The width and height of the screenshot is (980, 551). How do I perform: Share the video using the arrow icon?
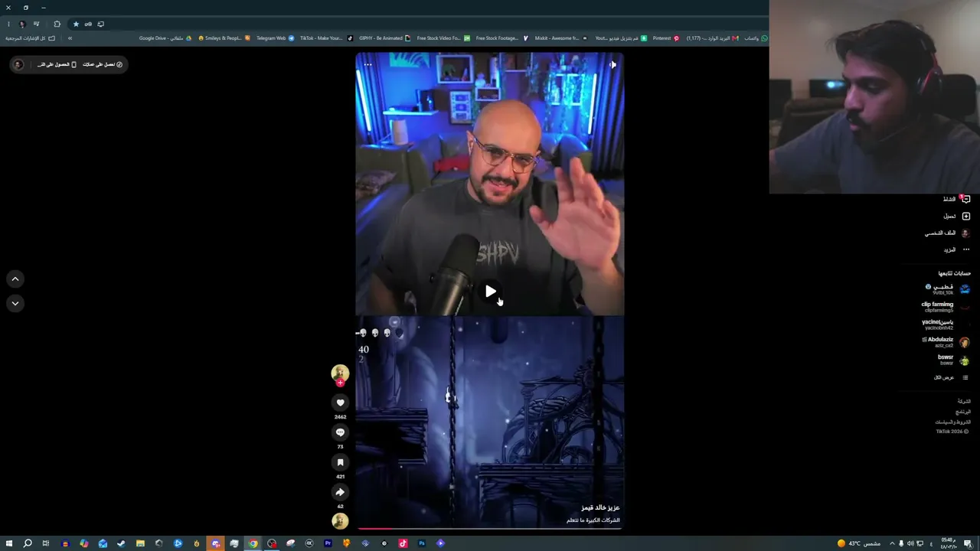[340, 492]
